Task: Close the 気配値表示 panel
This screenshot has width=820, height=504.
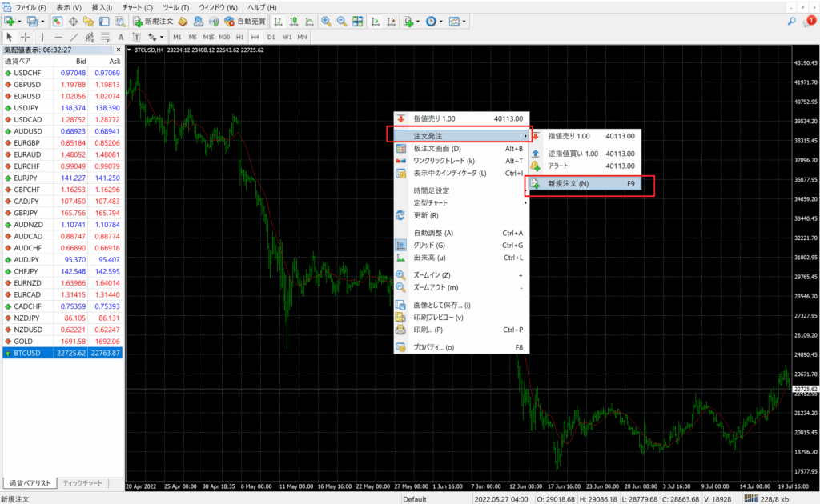Action: pyautogui.click(x=119, y=50)
